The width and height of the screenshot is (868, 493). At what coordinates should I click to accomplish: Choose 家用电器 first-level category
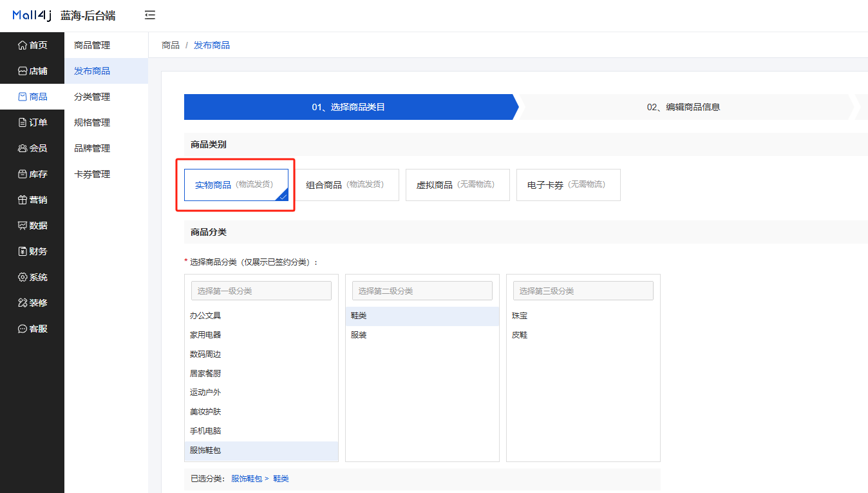point(261,335)
